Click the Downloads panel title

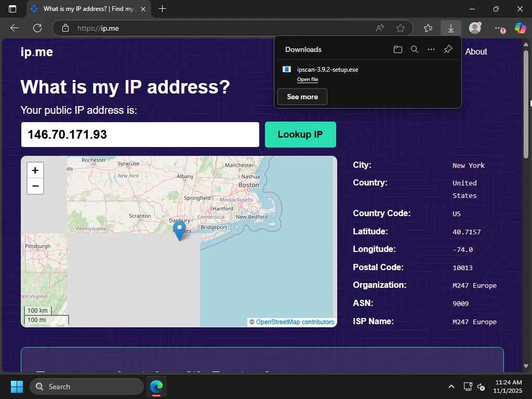tap(303, 49)
